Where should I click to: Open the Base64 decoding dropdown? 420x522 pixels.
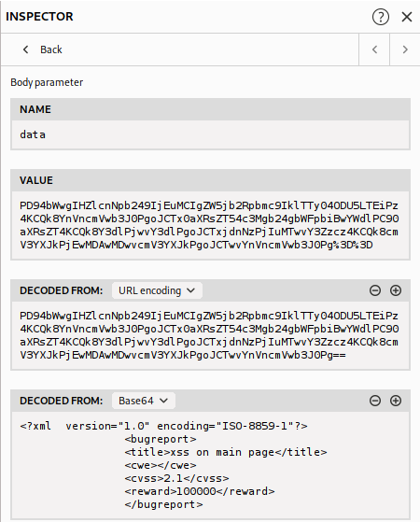coord(143,401)
